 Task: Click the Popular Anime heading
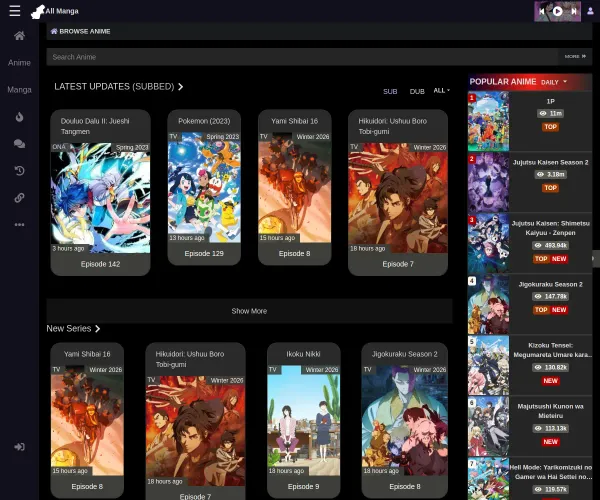tap(503, 82)
